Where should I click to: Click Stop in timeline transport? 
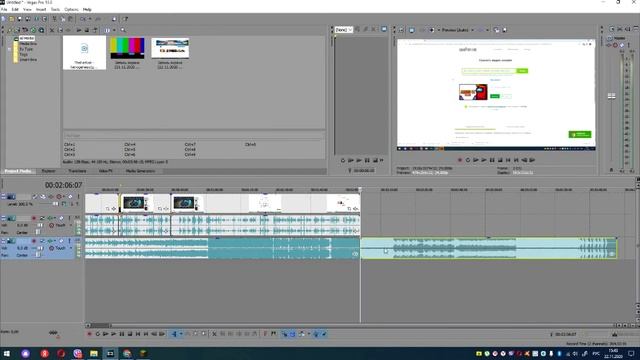[130, 334]
